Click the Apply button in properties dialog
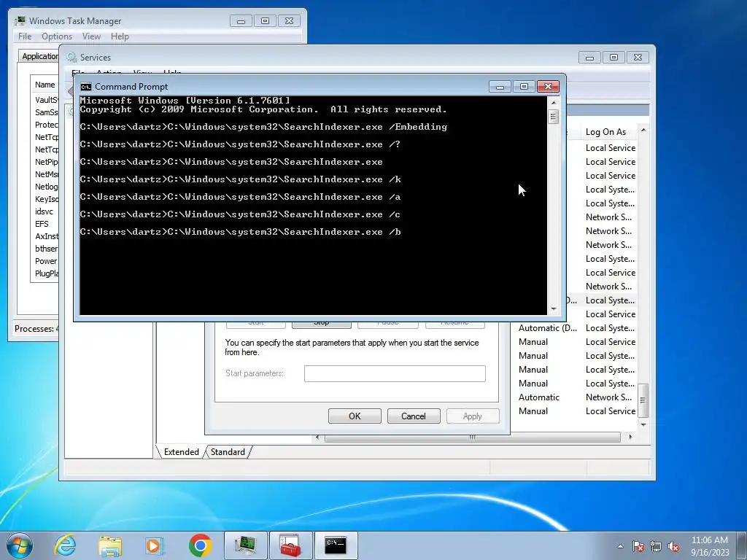Image resolution: width=747 pixels, height=560 pixels. point(473,416)
